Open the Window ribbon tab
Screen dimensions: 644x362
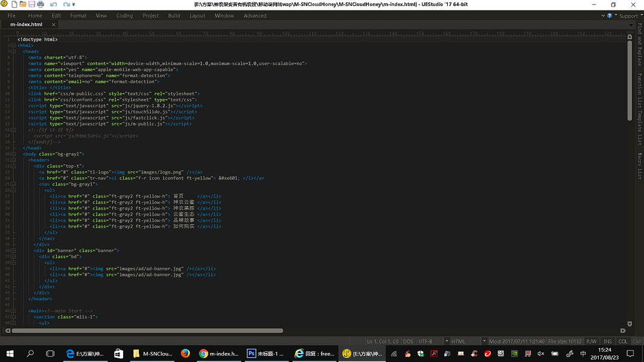(225, 16)
